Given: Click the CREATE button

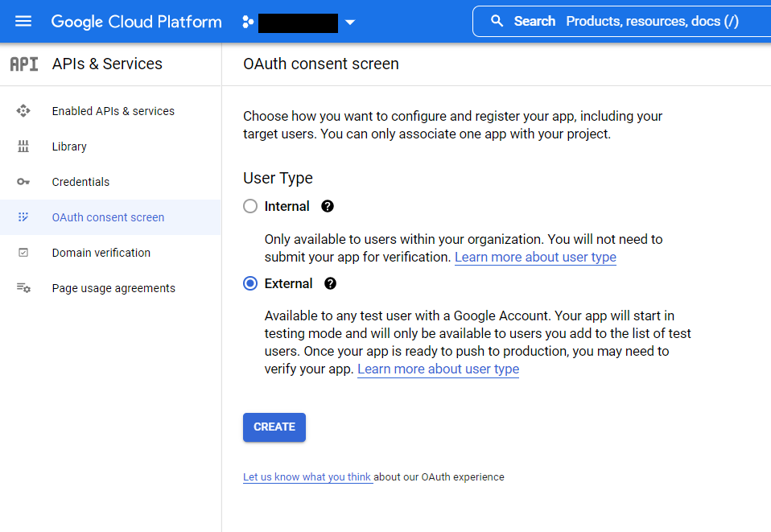Looking at the screenshot, I should tap(274, 427).
